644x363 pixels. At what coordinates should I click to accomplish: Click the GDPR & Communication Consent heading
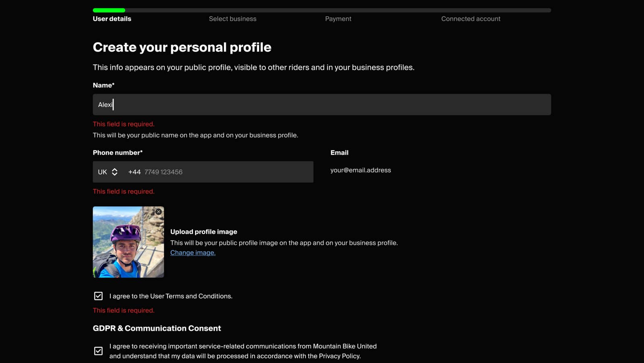(157, 328)
